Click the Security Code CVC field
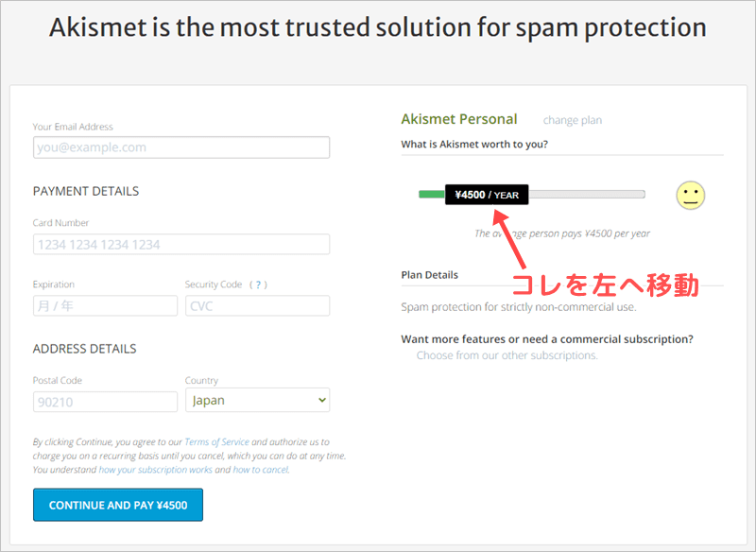 click(257, 305)
